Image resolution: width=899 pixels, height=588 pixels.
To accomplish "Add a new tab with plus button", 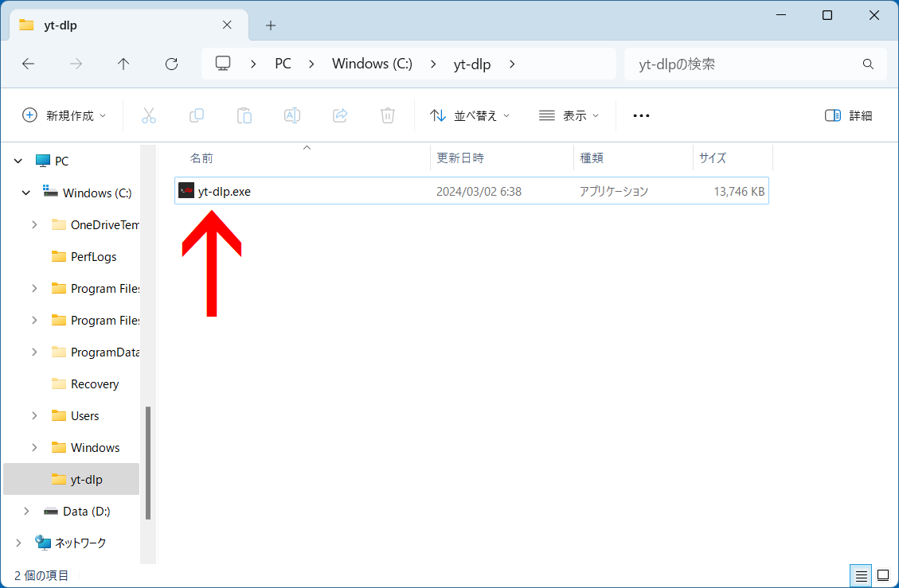I will 271,25.
